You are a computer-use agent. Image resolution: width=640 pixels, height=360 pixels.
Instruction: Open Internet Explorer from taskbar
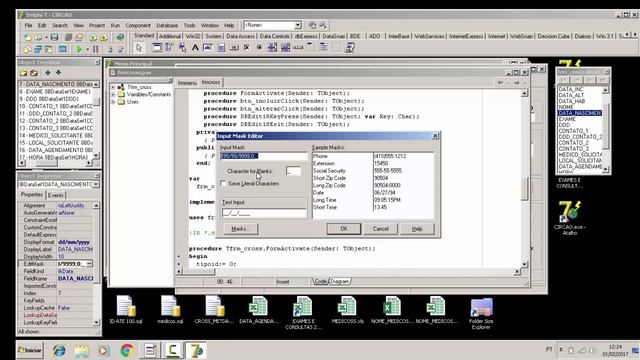pyautogui.click(x=59, y=351)
